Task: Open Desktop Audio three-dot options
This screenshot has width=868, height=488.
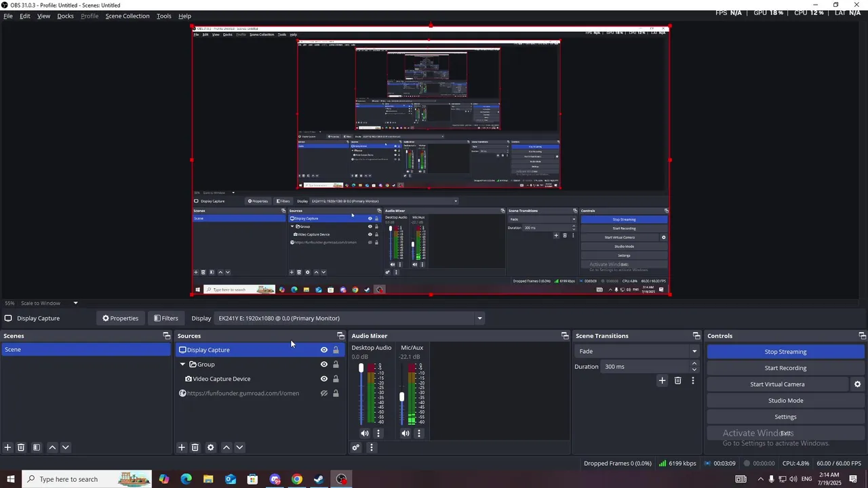Action: pos(378,433)
